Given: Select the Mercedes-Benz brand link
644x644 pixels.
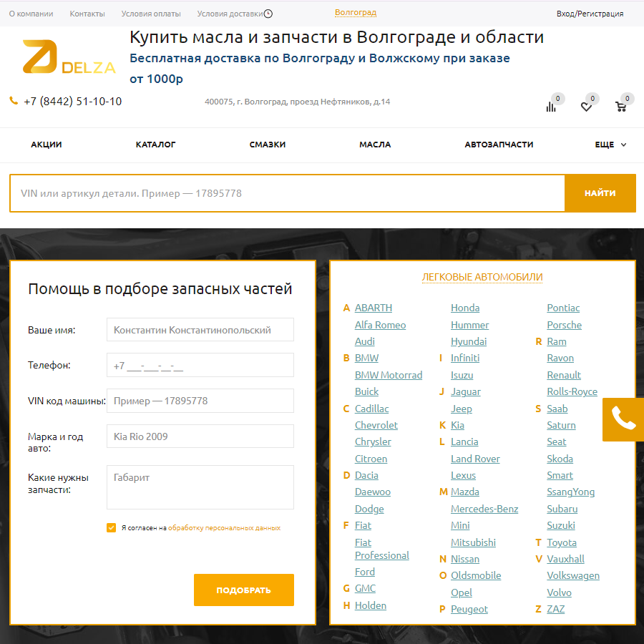Looking at the screenshot, I should point(484,509).
